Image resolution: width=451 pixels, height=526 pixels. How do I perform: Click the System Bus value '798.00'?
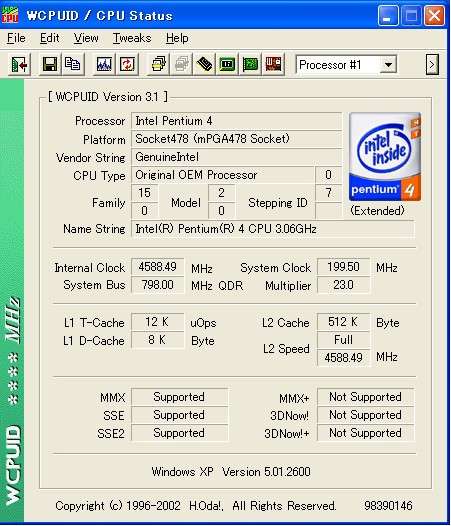tap(158, 285)
